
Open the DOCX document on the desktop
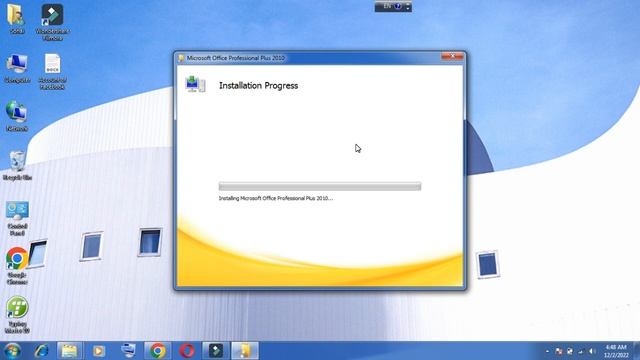click(x=52, y=71)
